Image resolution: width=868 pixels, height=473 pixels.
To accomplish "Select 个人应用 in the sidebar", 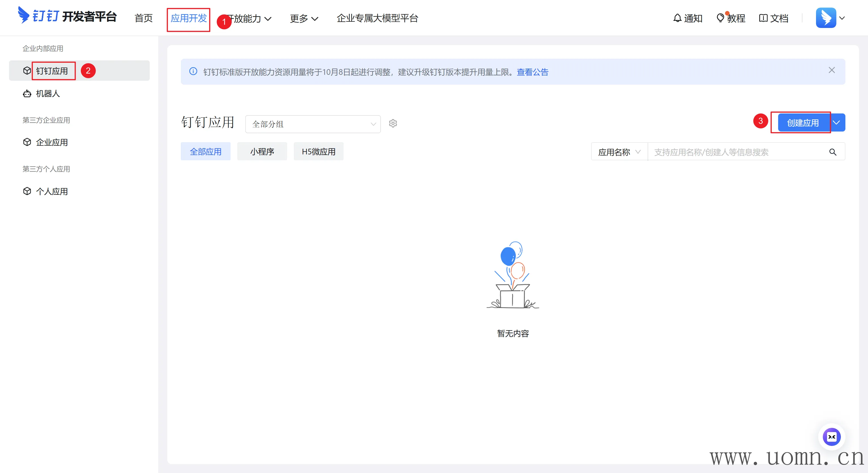I will coord(51,192).
